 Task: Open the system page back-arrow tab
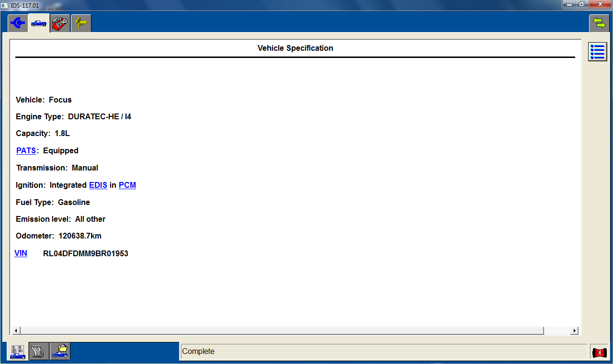click(18, 23)
